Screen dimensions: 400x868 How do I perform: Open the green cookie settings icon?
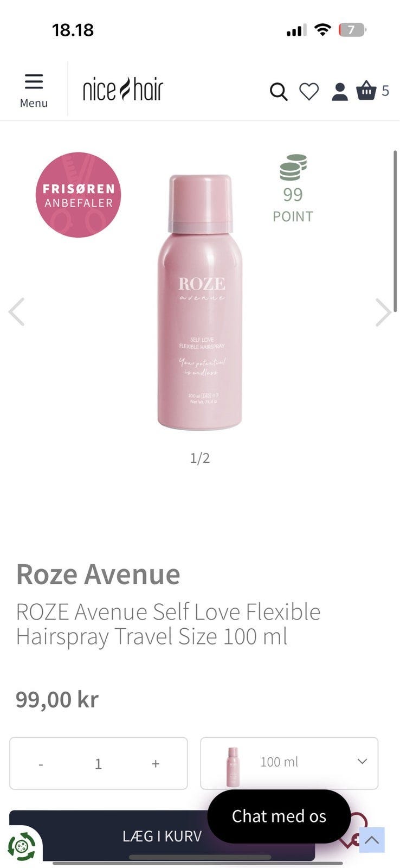21,846
